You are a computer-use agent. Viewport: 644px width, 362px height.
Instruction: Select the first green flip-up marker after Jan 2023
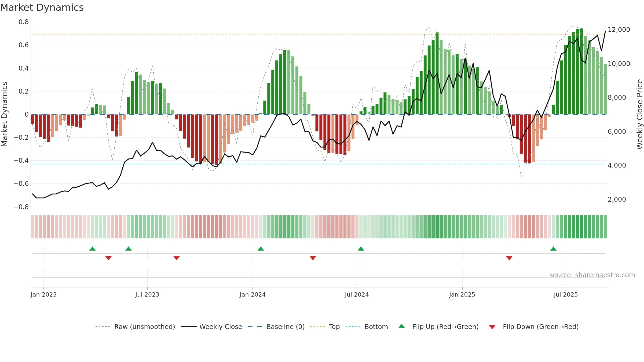[x=92, y=249]
